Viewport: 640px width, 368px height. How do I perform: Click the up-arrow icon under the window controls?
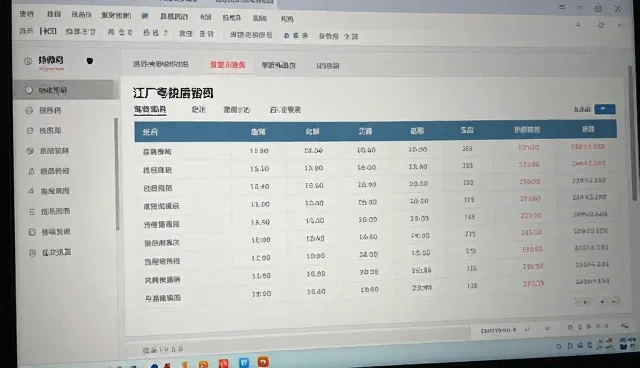pyautogui.click(x=578, y=25)
